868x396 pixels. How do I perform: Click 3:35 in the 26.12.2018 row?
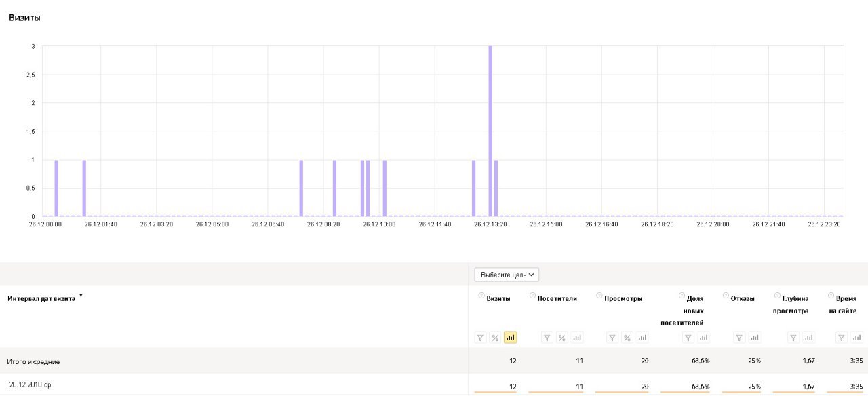coord(856,386)
